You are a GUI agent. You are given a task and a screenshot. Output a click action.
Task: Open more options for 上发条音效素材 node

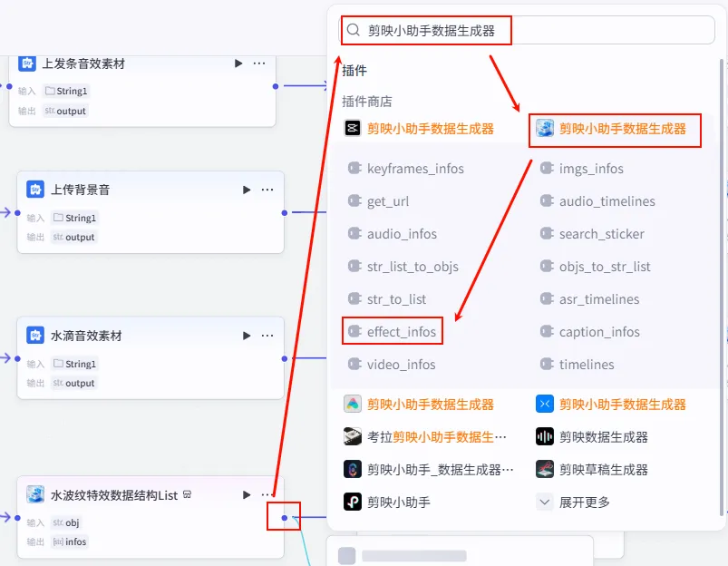click(x=259, y=63)
